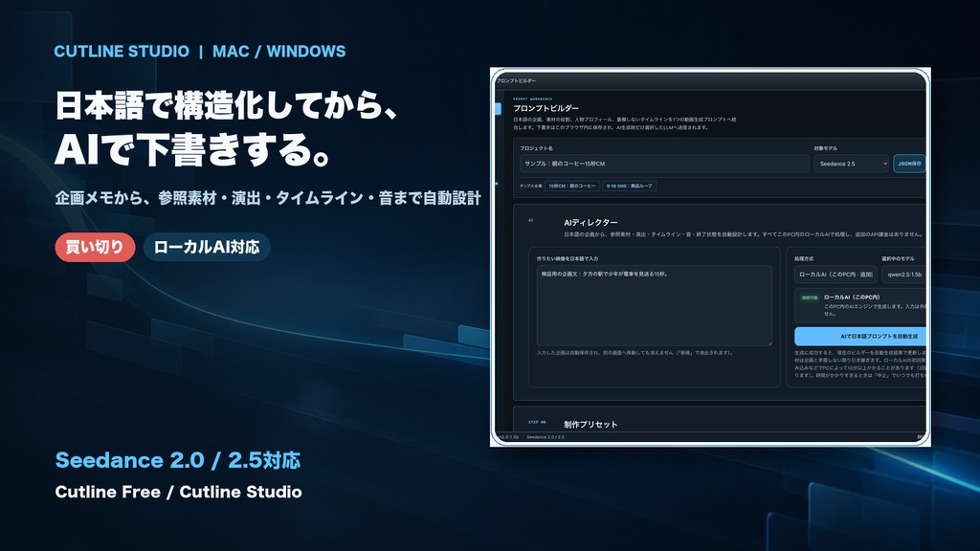
Task: Click the 接続可能 green status badge
Action: (x=810, y=298)
